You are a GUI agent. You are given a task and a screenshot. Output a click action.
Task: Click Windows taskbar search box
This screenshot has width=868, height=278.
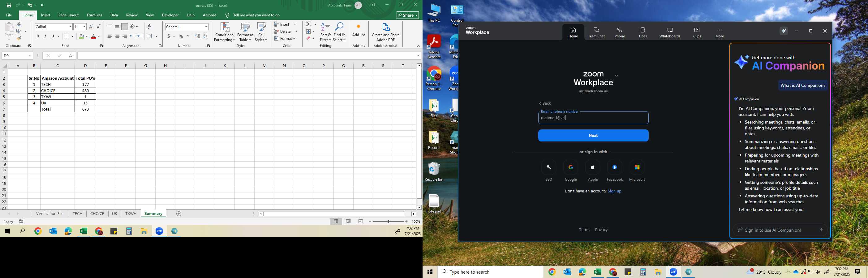coord(490,272)
